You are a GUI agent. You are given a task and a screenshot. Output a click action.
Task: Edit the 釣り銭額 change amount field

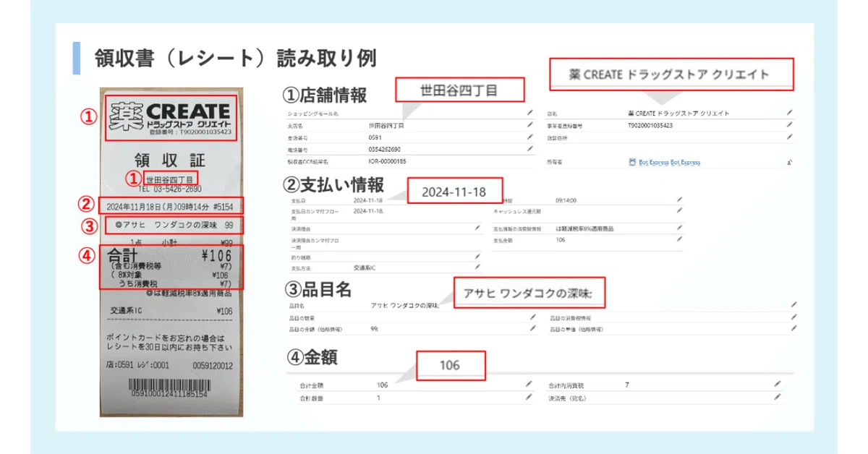click(477, 256)
